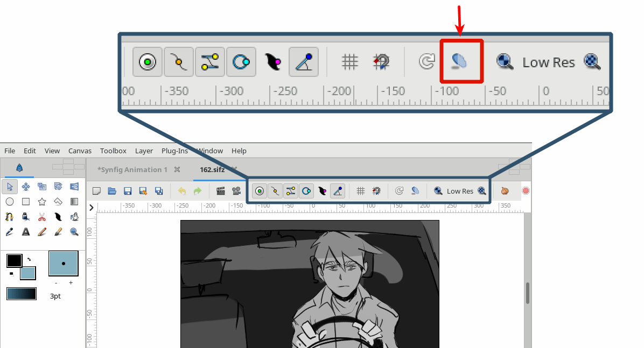
Task: Open the Edit menu
Action: [30, 151]
